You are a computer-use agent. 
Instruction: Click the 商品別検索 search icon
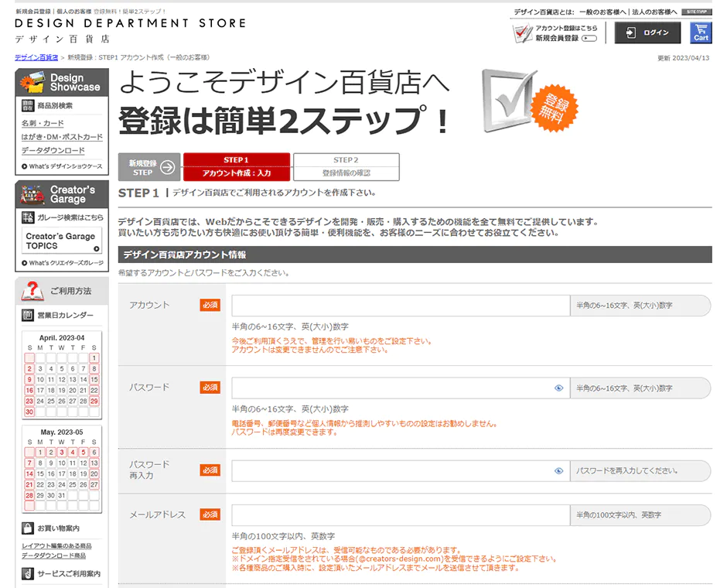pyautogui.click(x=27, y=106)
